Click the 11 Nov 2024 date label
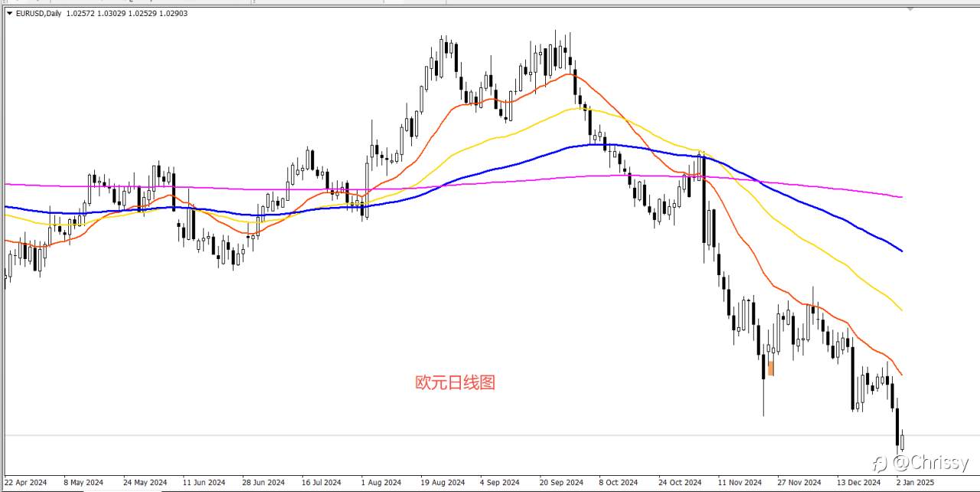980x492 pixels. pos(740,483)
